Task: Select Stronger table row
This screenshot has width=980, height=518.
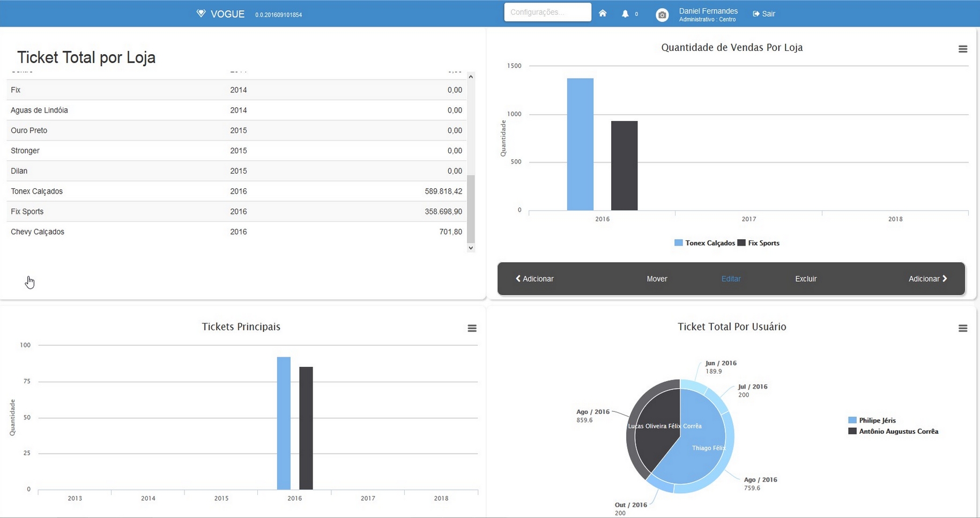Action: pos(236,151)
